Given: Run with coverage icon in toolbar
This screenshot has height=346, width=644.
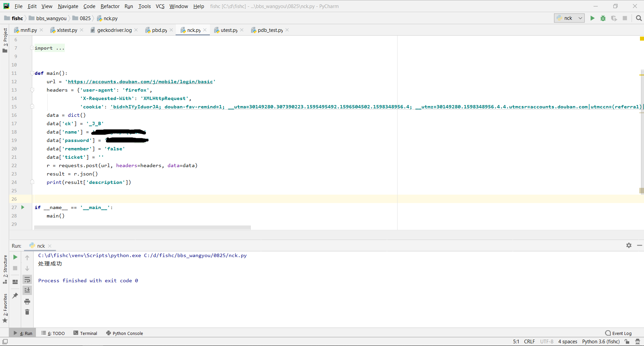Looking at the screenshot, I should 614,18.
